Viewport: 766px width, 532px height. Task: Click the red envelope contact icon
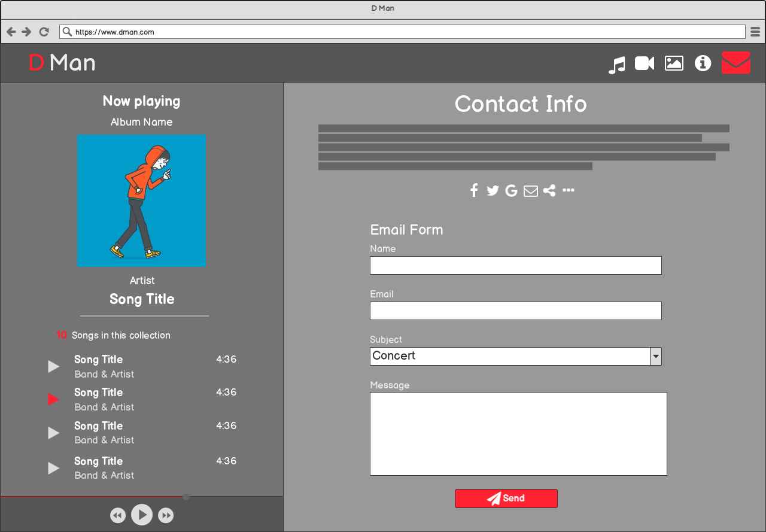point(736,63)
